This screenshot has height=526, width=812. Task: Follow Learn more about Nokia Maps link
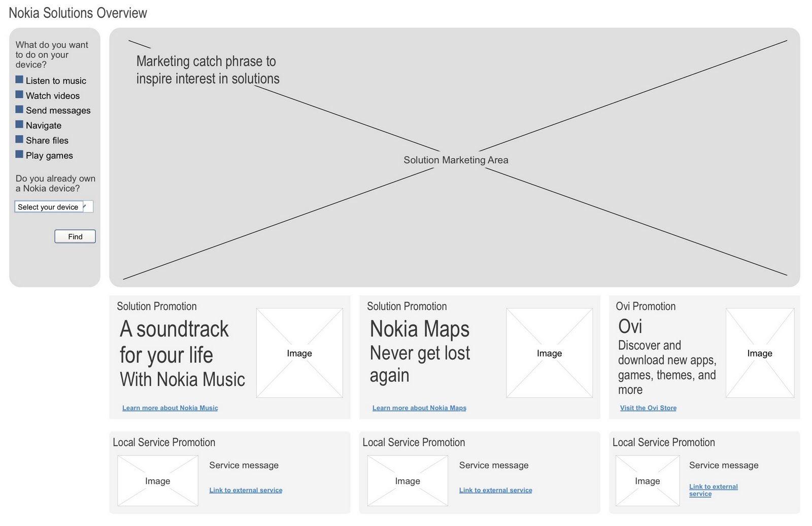[x=419, y=408]
